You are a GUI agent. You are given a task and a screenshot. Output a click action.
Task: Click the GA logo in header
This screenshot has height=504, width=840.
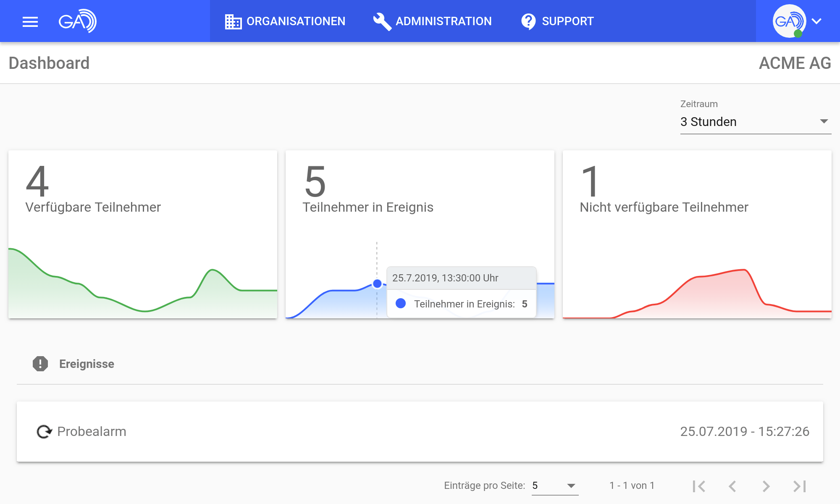pyautogui.click(x=78, y=21)
